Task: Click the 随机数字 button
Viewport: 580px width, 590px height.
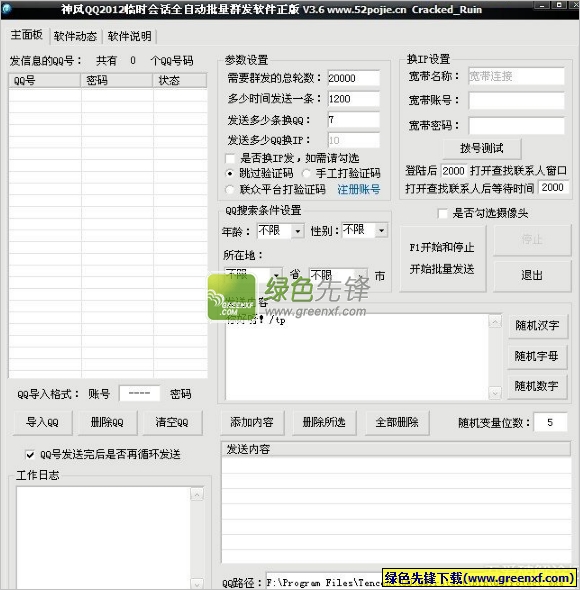Action: point(537,386)
